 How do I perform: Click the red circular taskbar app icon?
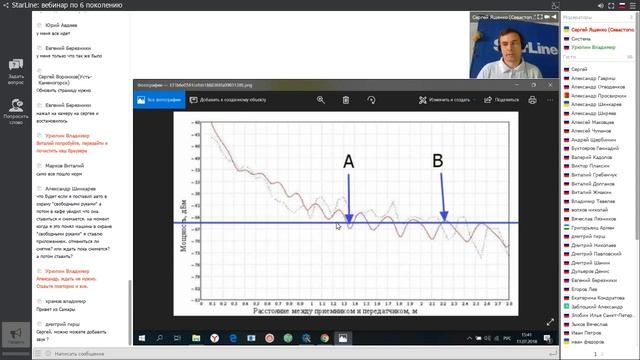(269, 338)
